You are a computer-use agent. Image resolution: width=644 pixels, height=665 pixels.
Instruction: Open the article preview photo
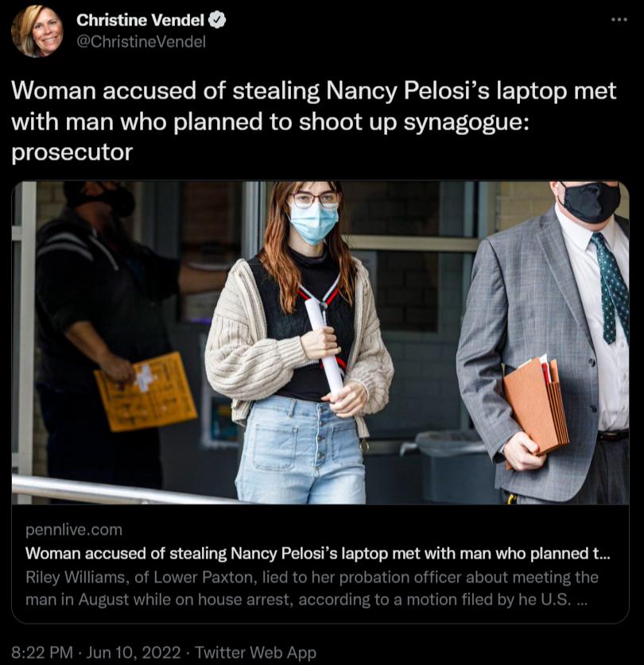tap(320, 342)
